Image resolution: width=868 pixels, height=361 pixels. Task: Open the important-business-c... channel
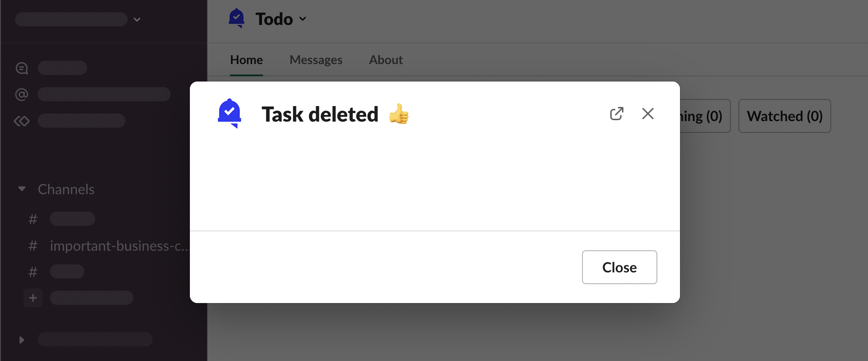(x=119, y=246)
